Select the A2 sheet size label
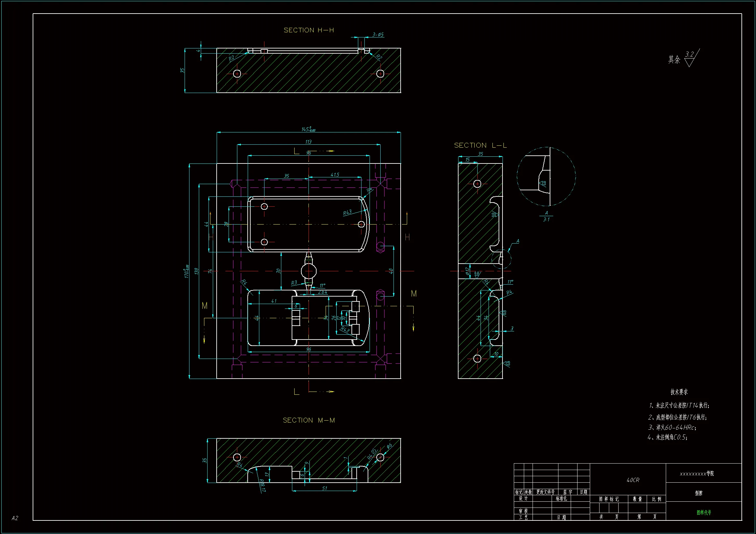Viewport: 756px width, 534px height. tap(15, 518)
